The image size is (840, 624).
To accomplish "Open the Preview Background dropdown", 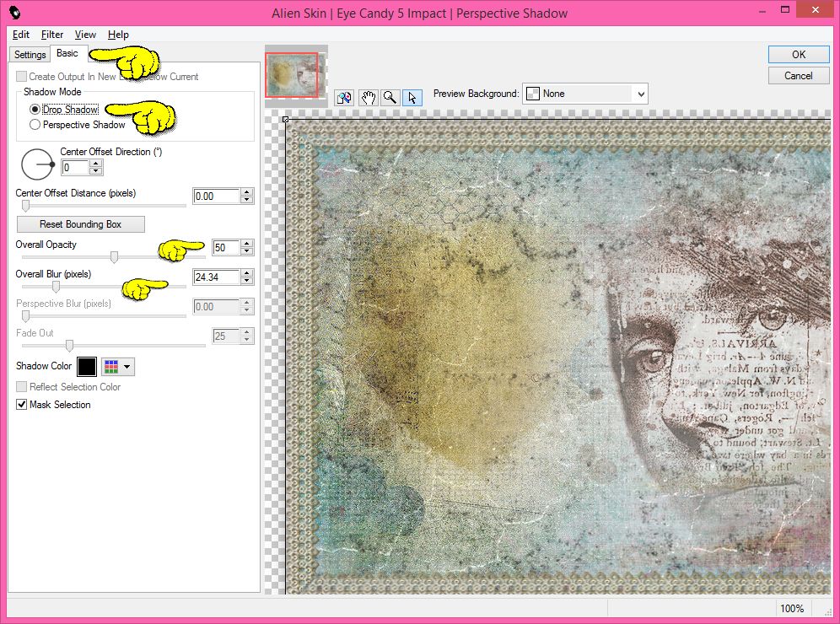I will (585, 94).
